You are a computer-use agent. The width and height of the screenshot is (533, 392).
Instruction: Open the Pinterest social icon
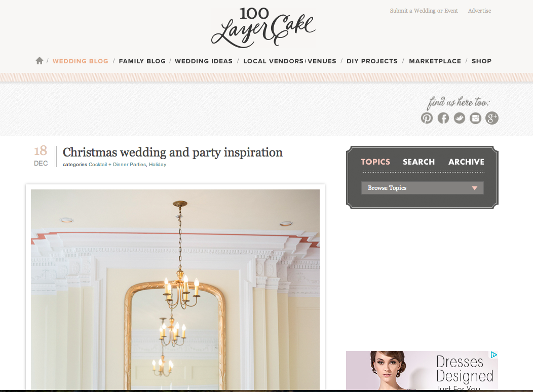pyautogui.click(x=427, y=118)
